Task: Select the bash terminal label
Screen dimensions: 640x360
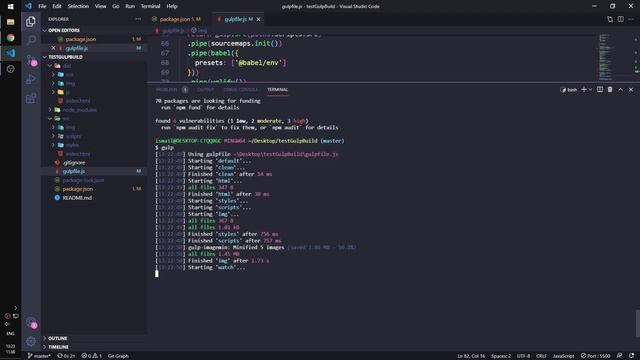Action: (569, 90)
